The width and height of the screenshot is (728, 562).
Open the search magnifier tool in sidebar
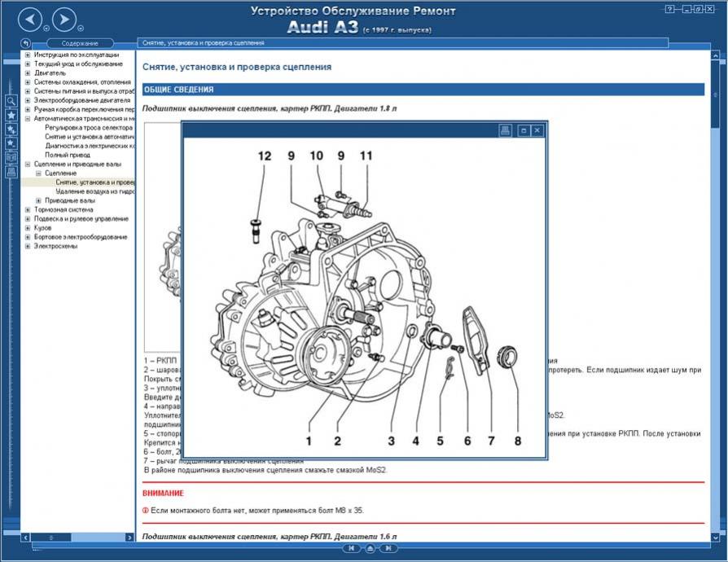tap(11, 101)
